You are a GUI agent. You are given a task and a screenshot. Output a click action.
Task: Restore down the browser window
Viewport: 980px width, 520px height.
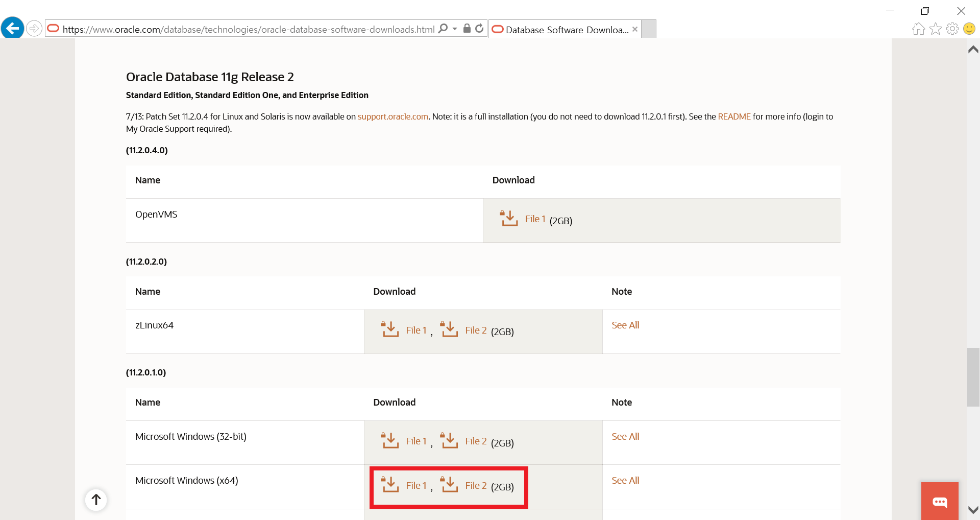point(925,11)
